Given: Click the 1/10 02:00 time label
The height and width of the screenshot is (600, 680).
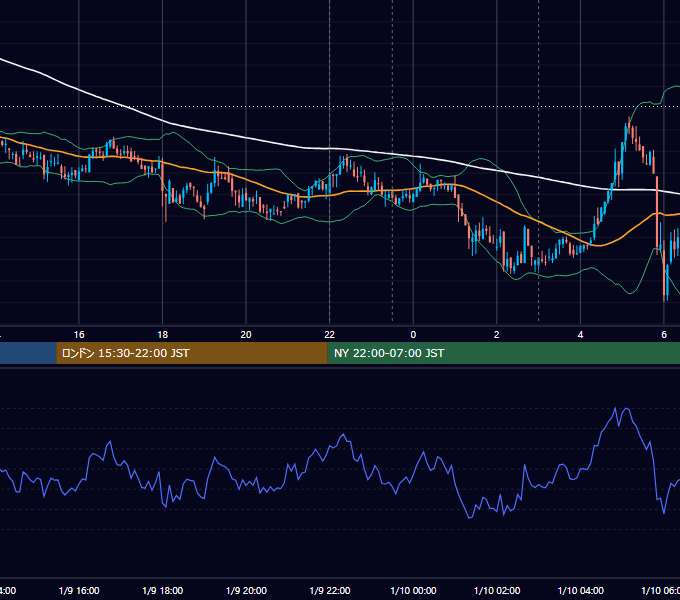Looking at the screenshot, I should [497, 590].
